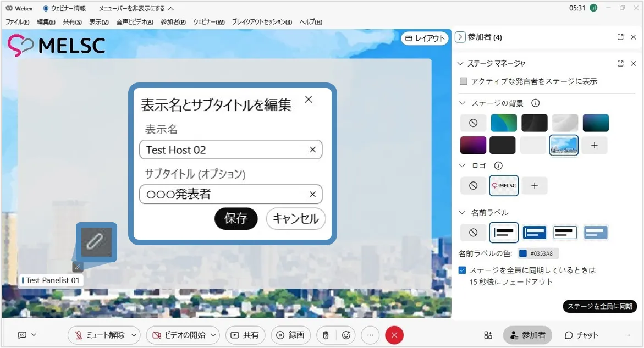The image size is (644, 348).
Task: Open the reactions smiley icon
Action: (x=346, y=335)
